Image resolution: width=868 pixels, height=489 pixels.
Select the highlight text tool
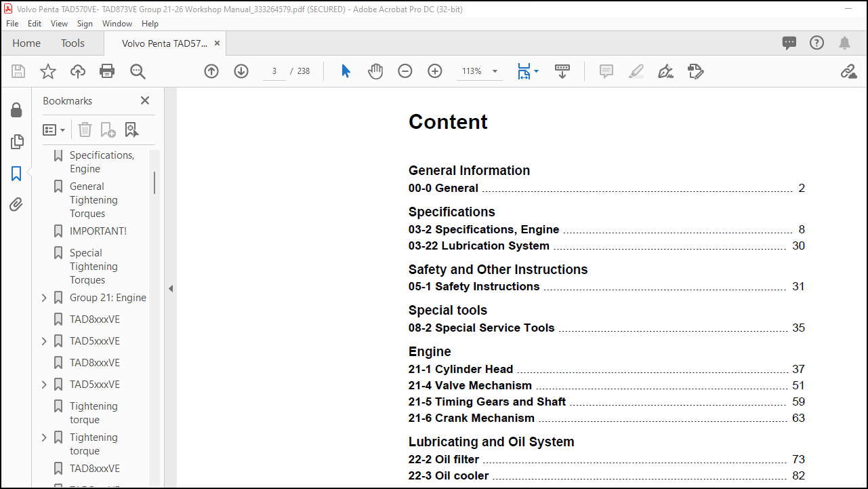point(636,71)
